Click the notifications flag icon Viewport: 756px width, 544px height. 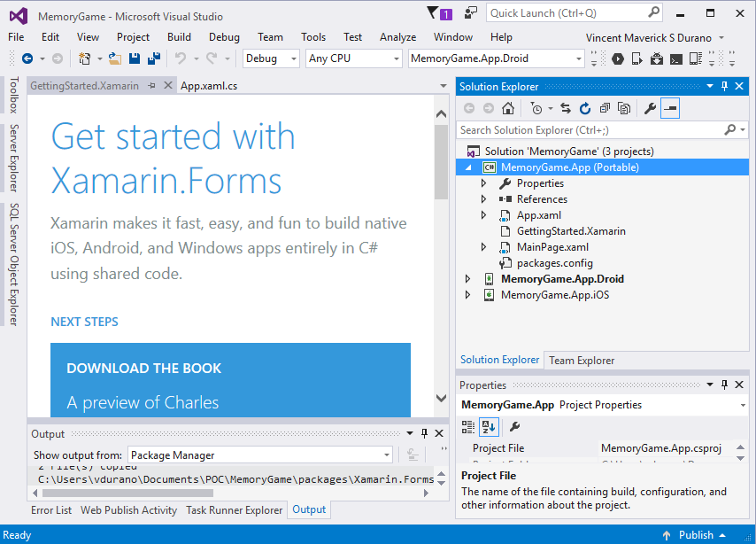(x=439, y=13)
